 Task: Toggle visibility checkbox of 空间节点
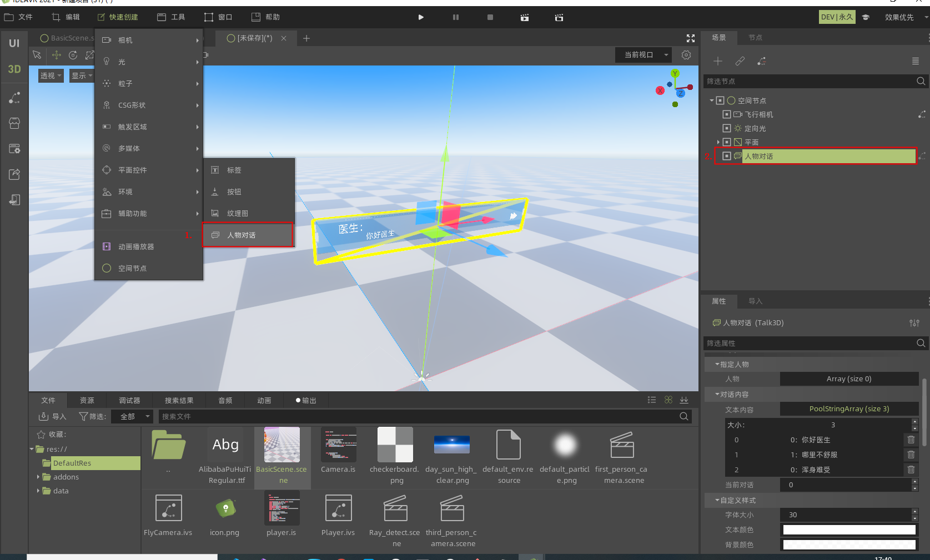(x=720, y=100)
